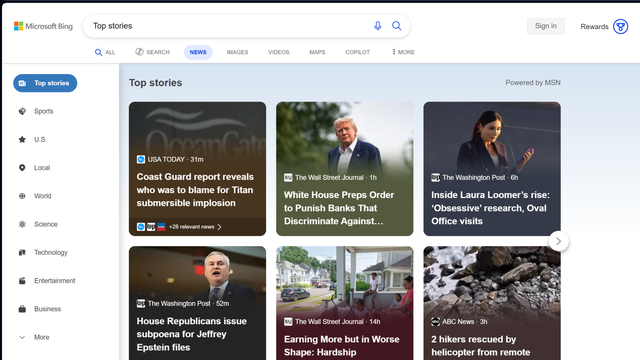Open the Coast Guard Titan submersible article

pyautogui.click(x=198, y=169)
